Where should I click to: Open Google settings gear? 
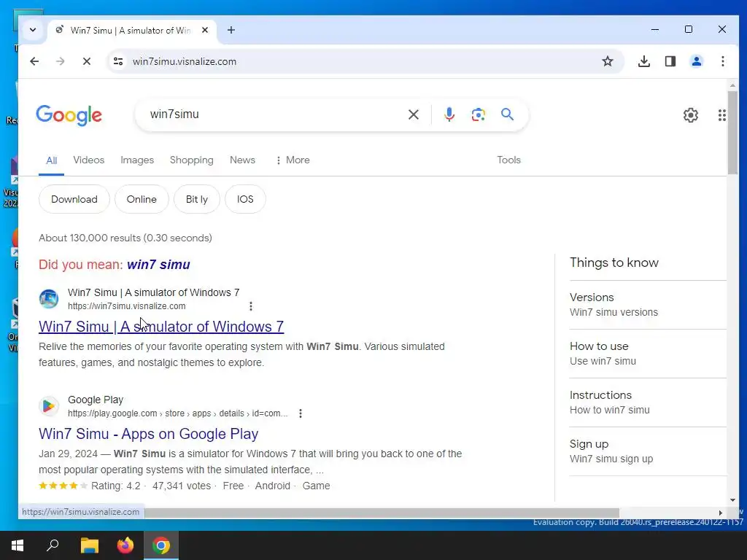coord(691,114)
